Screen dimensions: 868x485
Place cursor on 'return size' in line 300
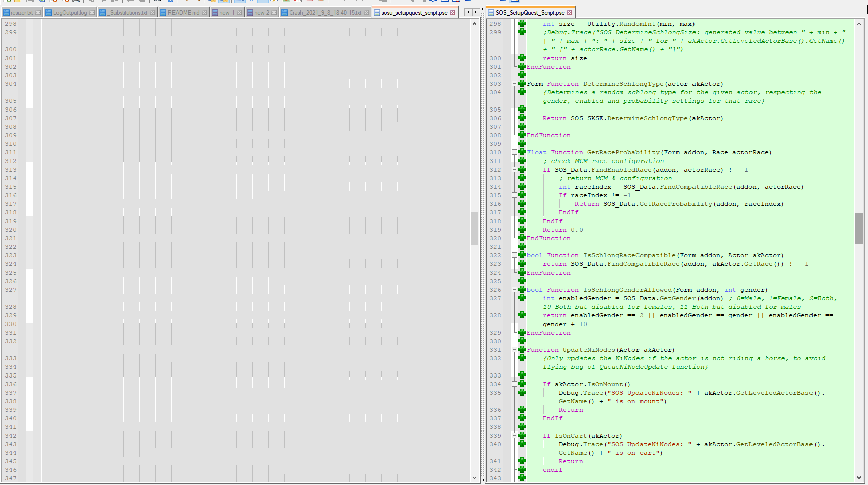[564, 58]
